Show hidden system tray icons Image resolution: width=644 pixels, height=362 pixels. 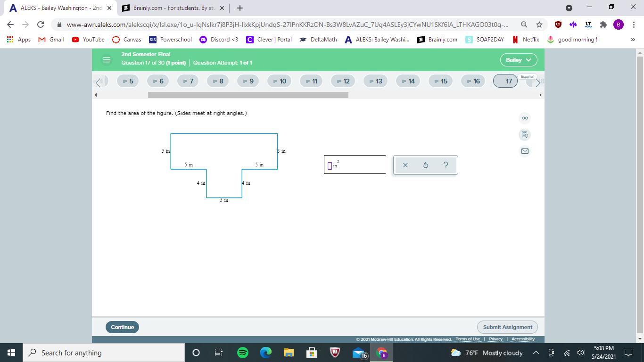point(536,353)
